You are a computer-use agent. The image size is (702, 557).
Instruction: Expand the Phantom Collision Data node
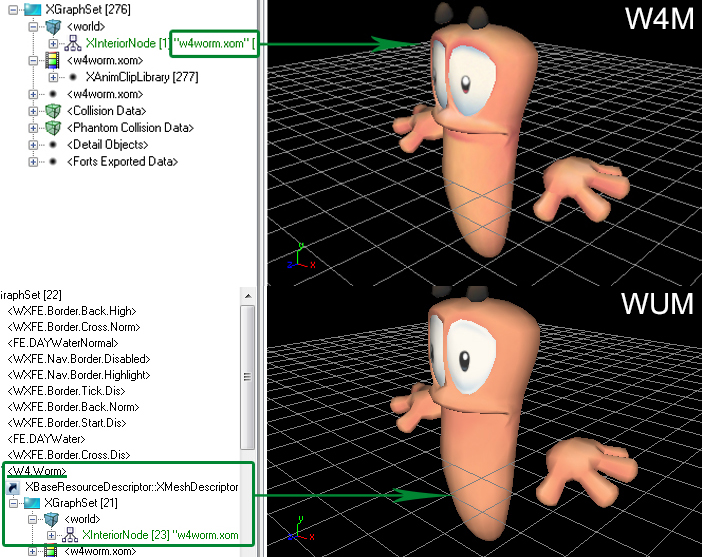point(33,128)
